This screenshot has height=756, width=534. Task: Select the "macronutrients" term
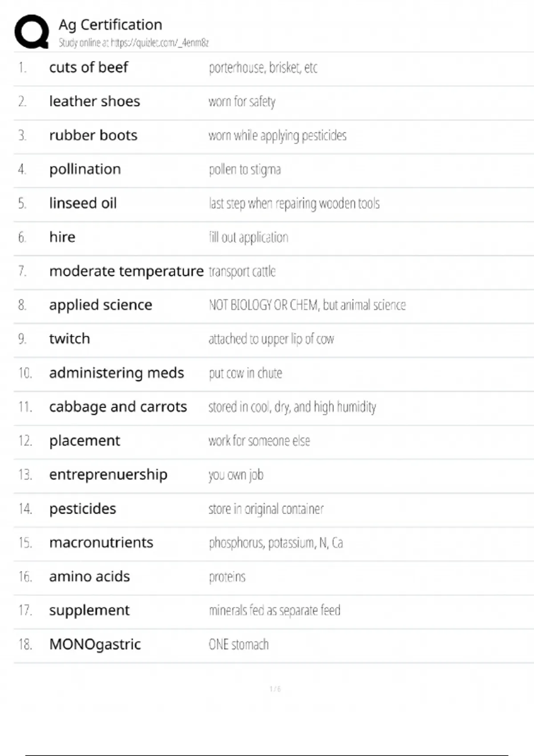click(101, 543)
